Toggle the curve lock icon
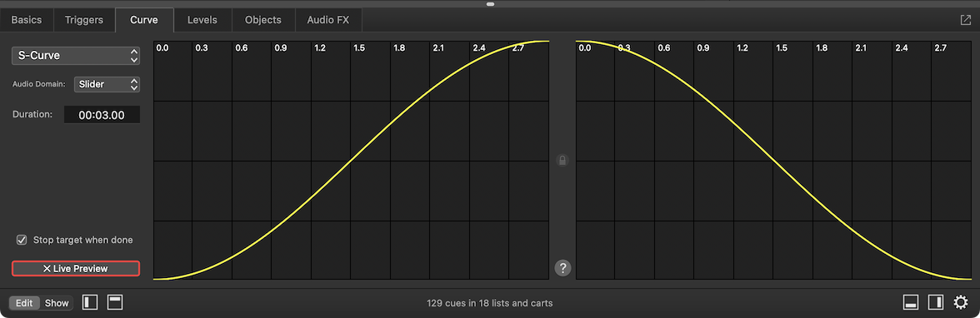Screen dimensions: 980x318 click(x=562, y=161)
